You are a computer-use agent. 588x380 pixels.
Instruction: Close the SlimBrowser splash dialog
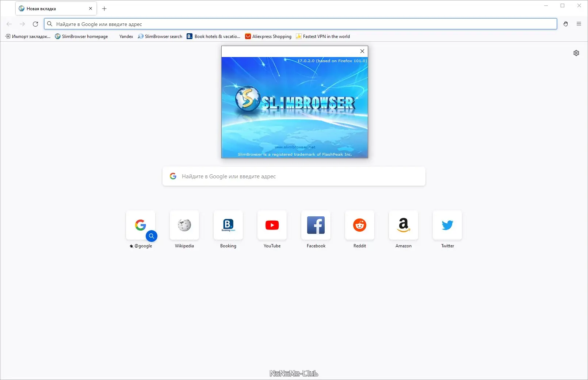(x=362, y=51)
